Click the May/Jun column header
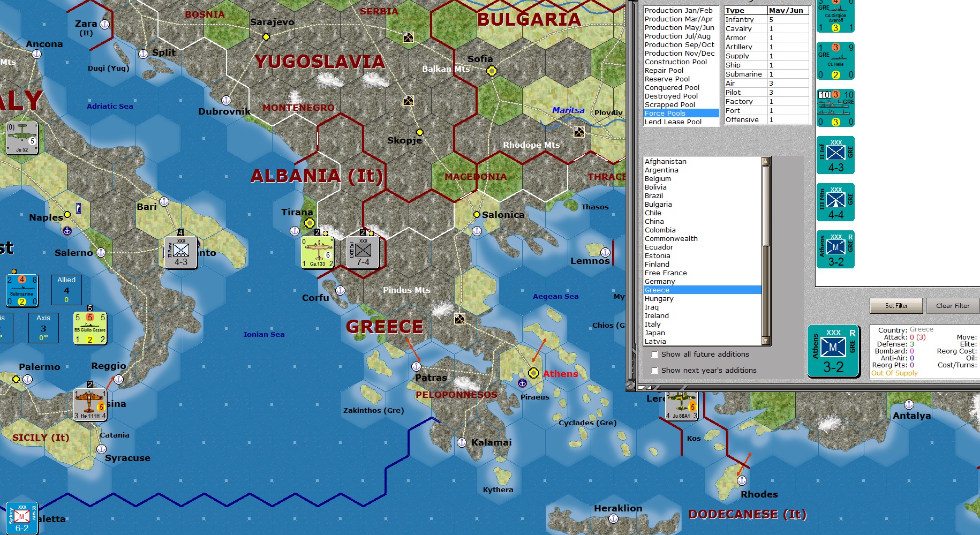The image size is (980, 535). (788, 10)
